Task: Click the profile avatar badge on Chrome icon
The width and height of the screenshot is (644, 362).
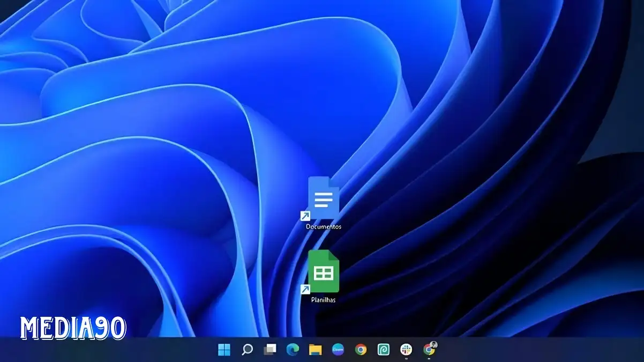Action: coord(433,344)
